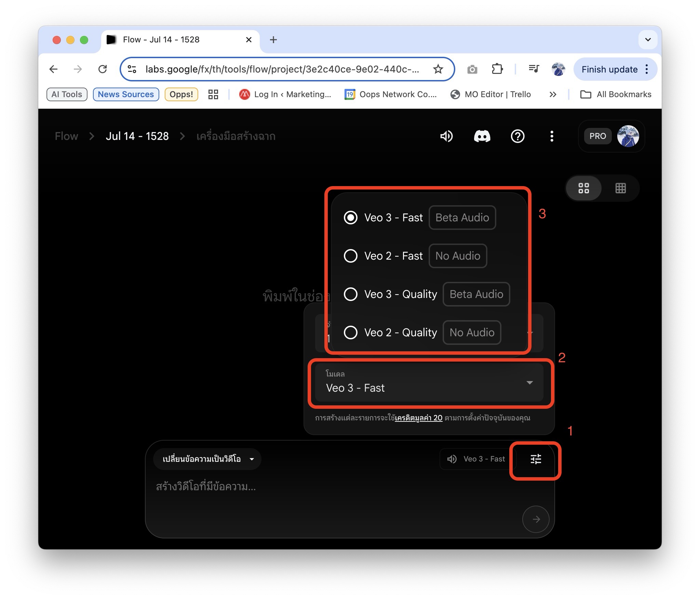Open the เครดิตมูลค่า 20 link
Screen dimensions: 700x600
pyautogui.click(x=419, y=418)
